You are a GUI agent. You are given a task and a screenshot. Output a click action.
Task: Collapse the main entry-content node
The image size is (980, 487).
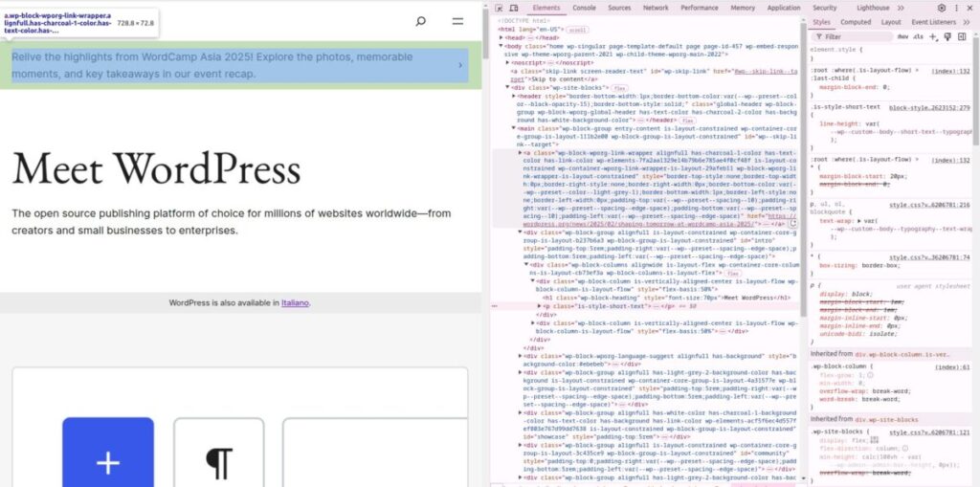pos(514,128)
